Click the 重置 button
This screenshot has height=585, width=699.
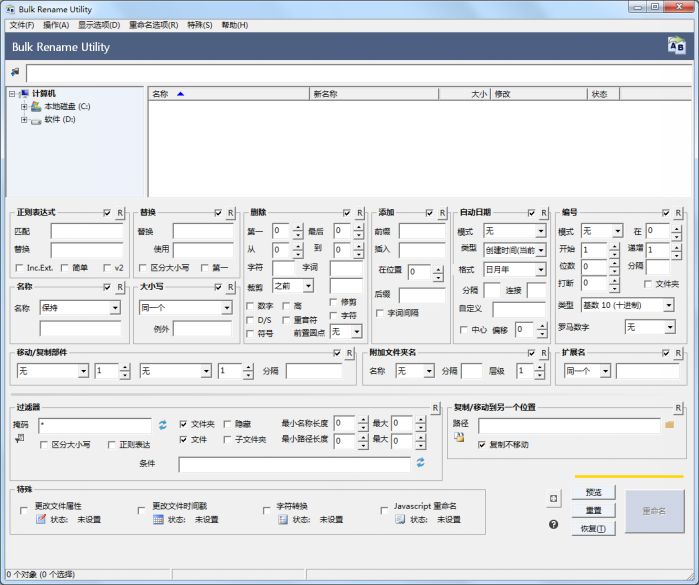click(593, 510)
